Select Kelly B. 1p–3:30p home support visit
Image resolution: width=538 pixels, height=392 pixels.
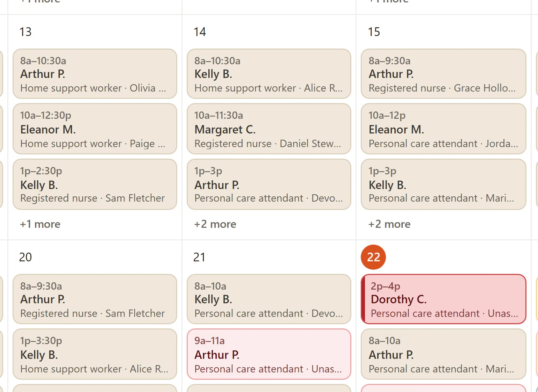[95, 354]
